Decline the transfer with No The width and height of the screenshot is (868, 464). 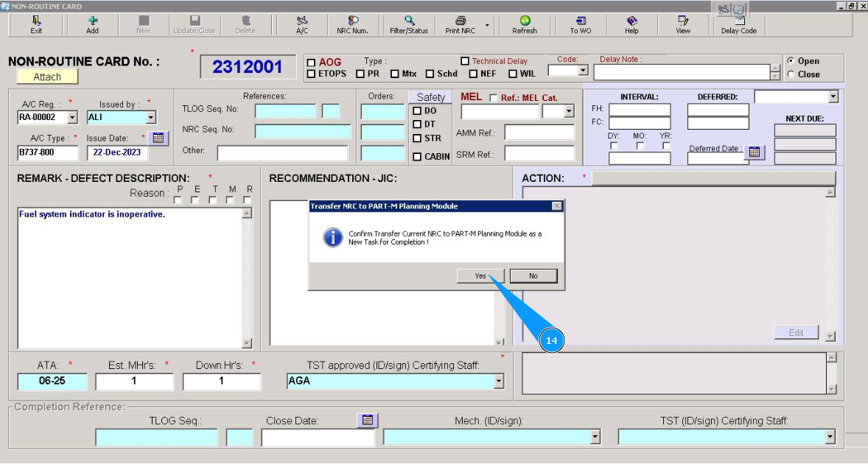pos(533,275)
